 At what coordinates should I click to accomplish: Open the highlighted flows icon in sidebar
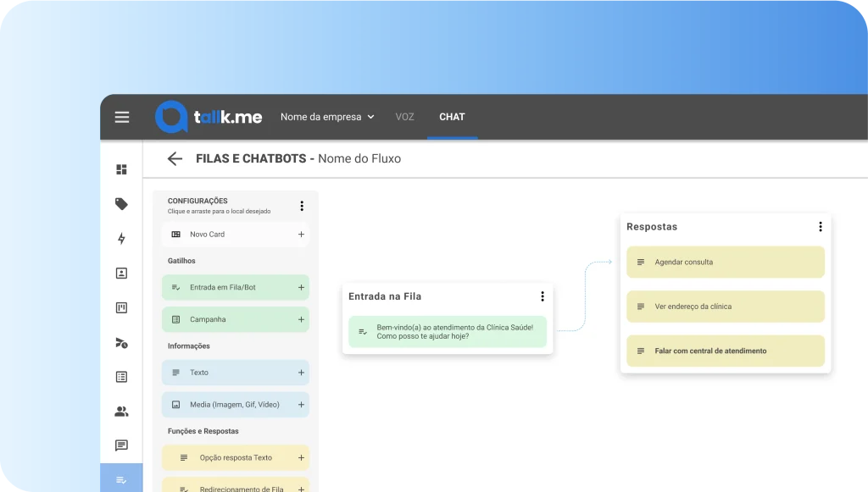coord(121,478)
